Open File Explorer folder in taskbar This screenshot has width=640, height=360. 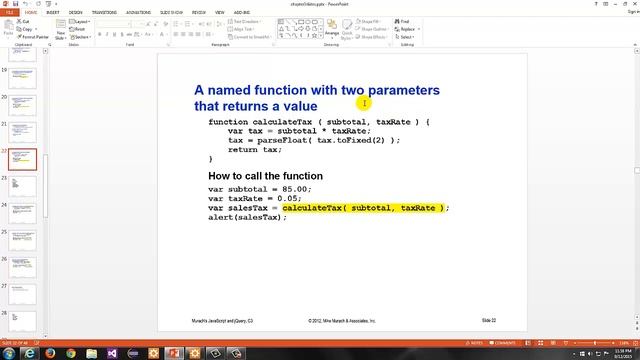(x=91, y=353)
